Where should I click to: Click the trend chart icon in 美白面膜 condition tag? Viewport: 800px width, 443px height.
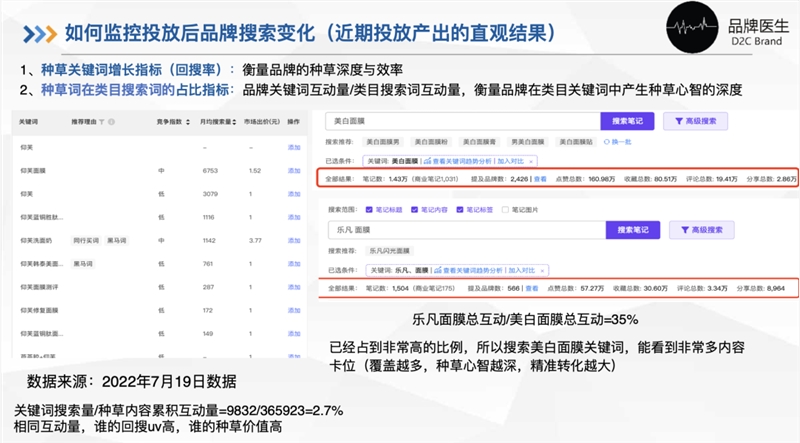(x=428, y=161)
